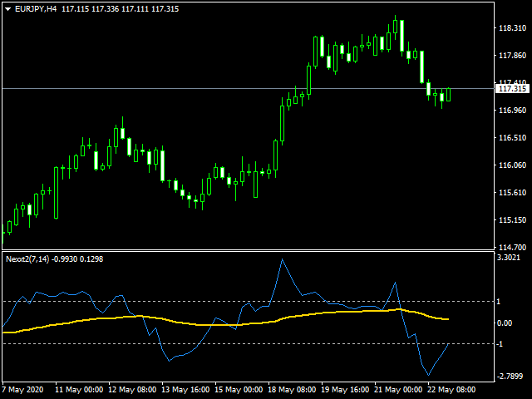532x399 pixels.
Task: Click the 18 May 08:00 time label
Action: [292, 390]
